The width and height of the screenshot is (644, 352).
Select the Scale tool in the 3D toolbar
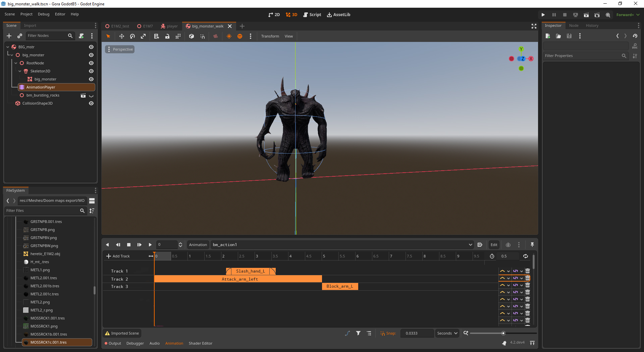click(x=143, y=36)
